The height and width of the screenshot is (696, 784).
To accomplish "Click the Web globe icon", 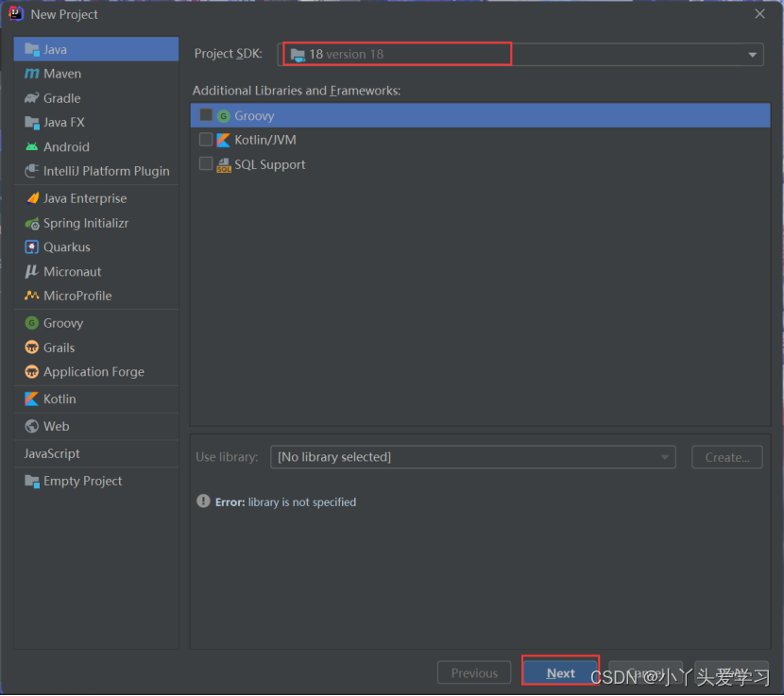I will [x=32, y=426].
